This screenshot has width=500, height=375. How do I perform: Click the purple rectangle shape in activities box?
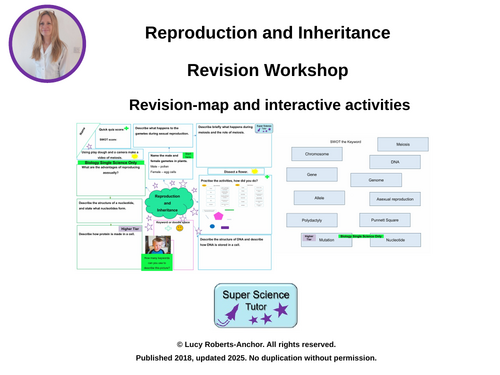click(225, 228)
